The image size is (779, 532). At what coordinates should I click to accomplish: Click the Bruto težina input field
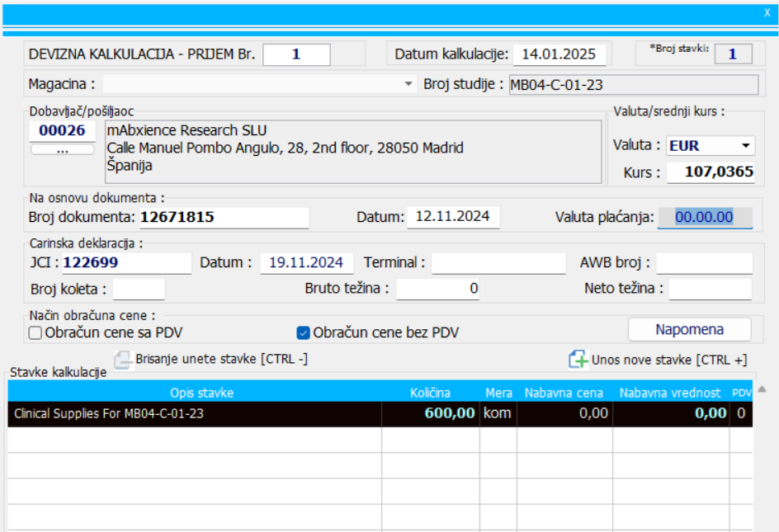(x=437, y=290)
